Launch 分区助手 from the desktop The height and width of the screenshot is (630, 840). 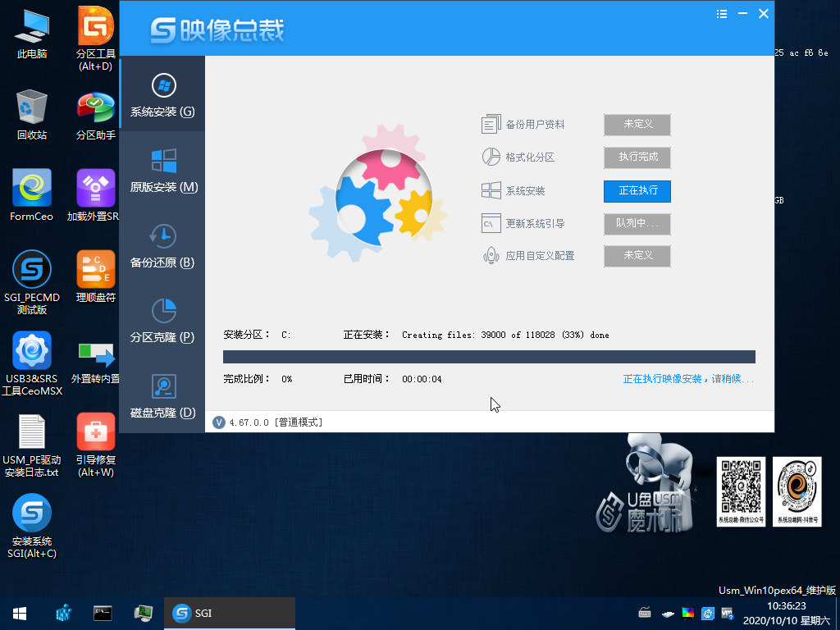pyautogui.click(x=94, y=108)
